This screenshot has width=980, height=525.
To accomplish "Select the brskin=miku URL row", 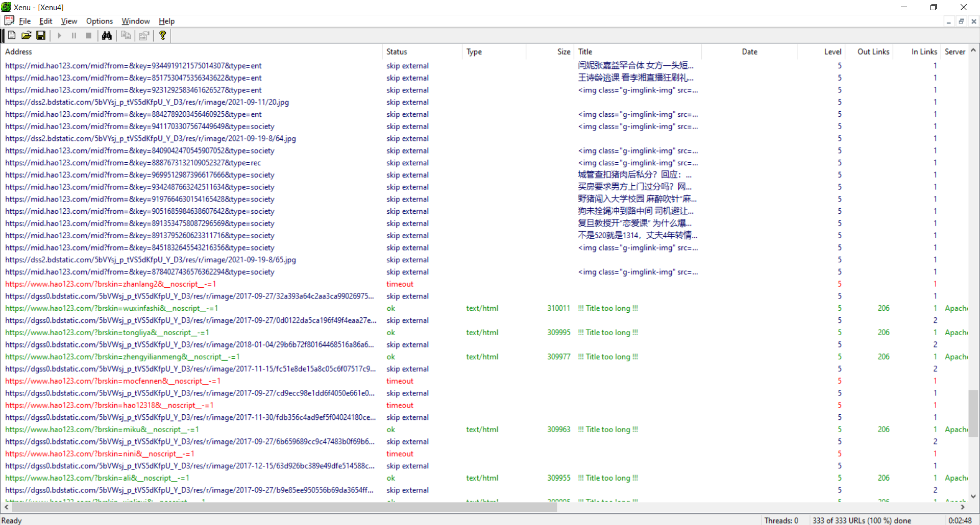I will (485, 430).
